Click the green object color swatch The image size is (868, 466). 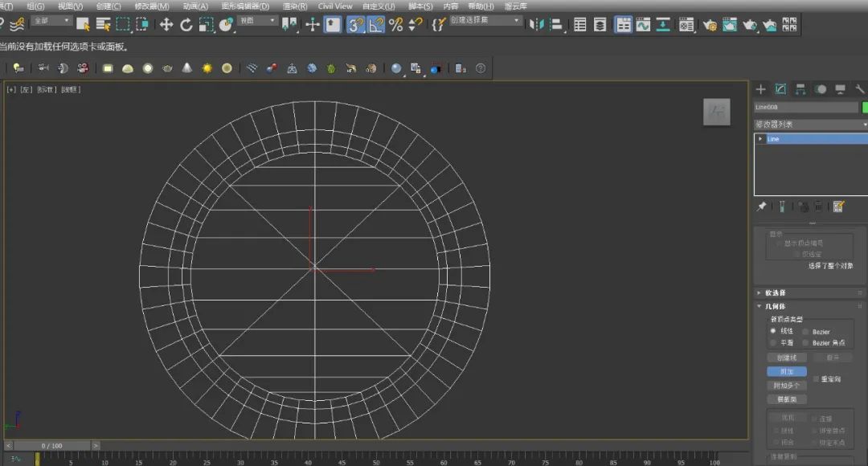click(864, 107)
